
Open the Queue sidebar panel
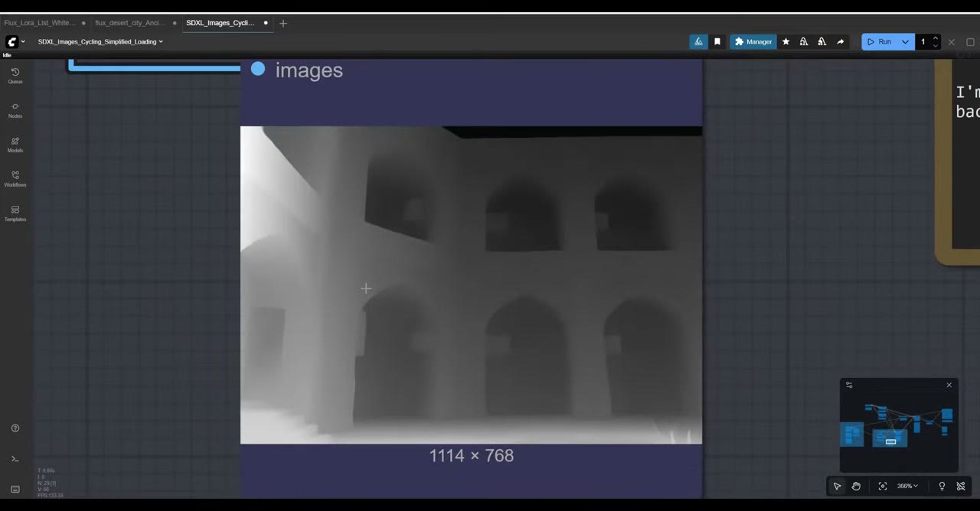15,75
